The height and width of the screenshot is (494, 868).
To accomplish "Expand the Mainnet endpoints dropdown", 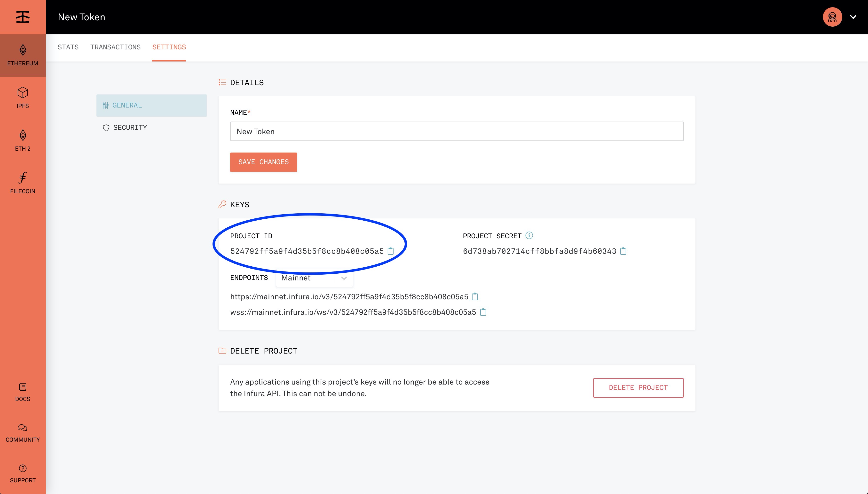I will click(x=344, y=278).
